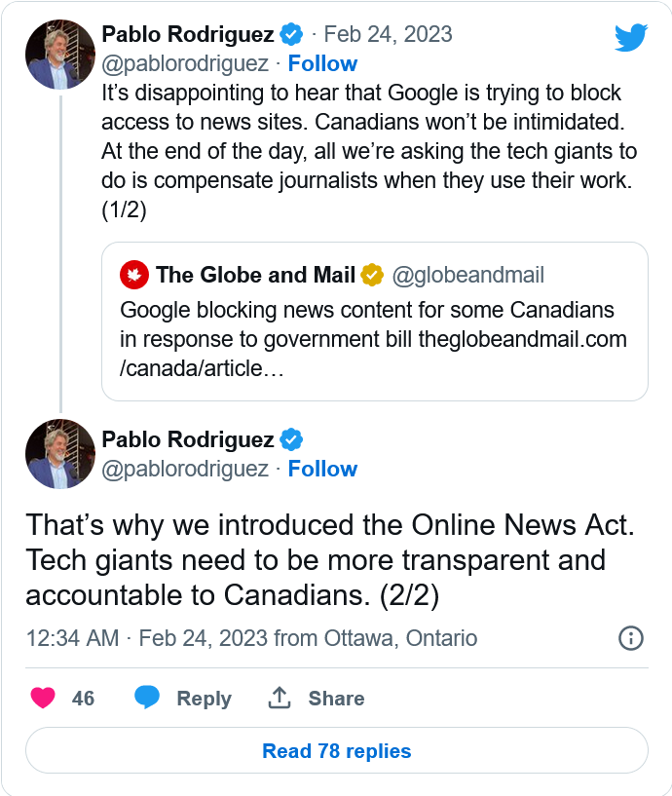672x796 pixels.
Task: Click verified badge on first Pablo Rodriguez
Action: tap(291, 34)
